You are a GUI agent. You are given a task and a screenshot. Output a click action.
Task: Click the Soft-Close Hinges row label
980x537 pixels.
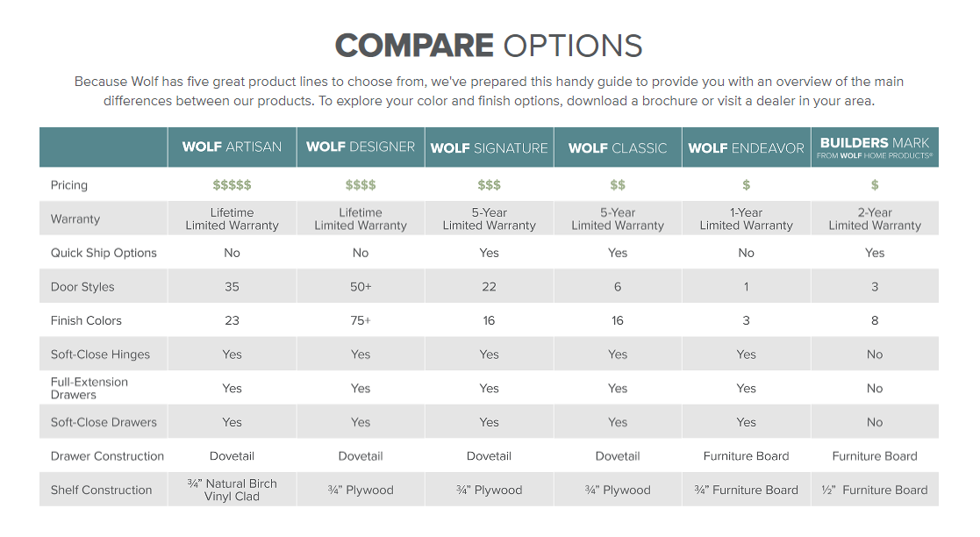100,354
